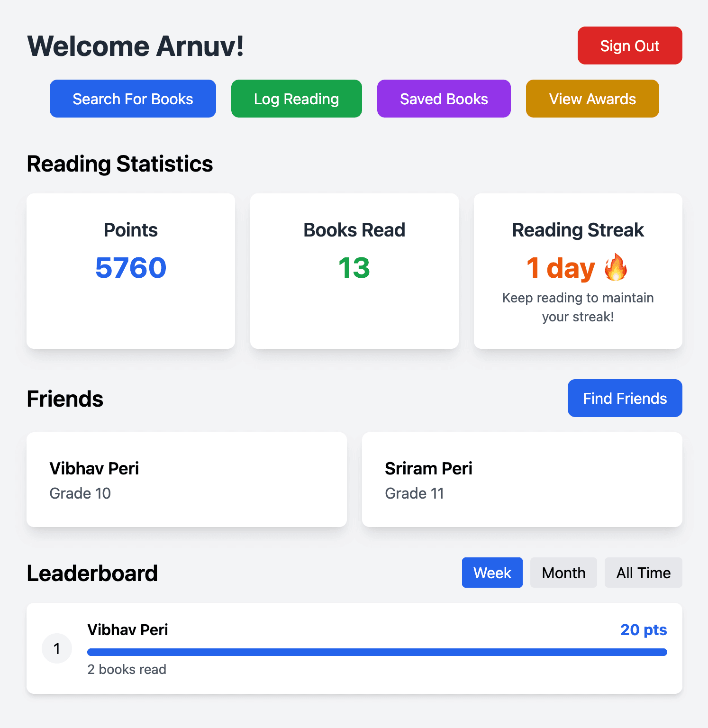Screen dimensions: 708x728
Task: Click the "Grade 11" label
Action: [x=415, y=493]
